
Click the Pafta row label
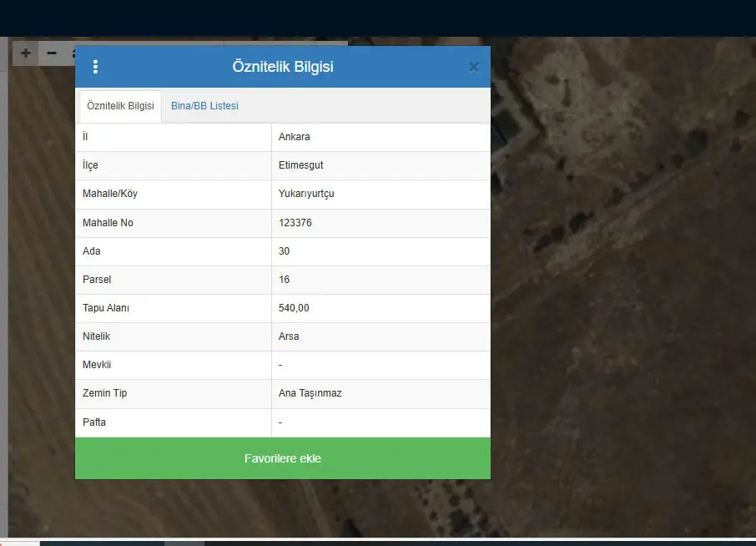[x=94, y=422]
